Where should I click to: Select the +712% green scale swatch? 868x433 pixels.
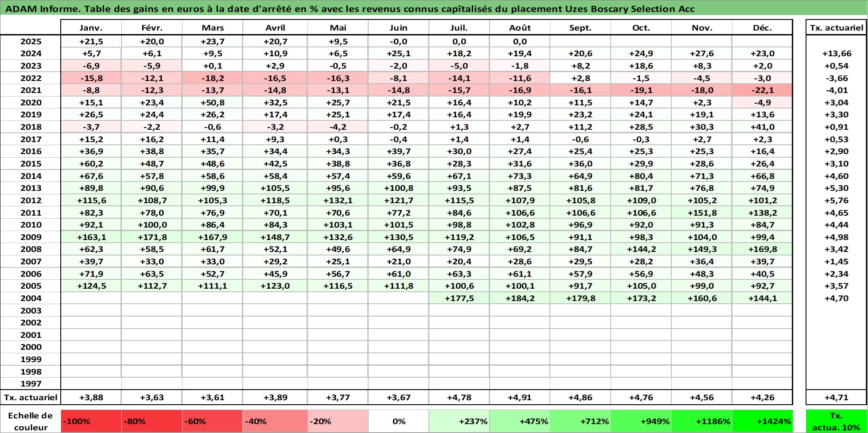click(580, 421)
